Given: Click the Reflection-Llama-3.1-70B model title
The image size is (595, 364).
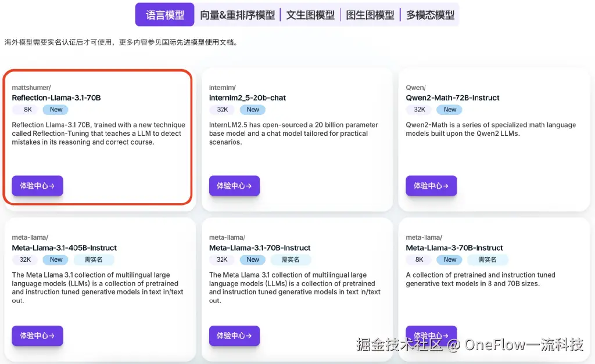Looking at the screenshot, I should 56,98.
